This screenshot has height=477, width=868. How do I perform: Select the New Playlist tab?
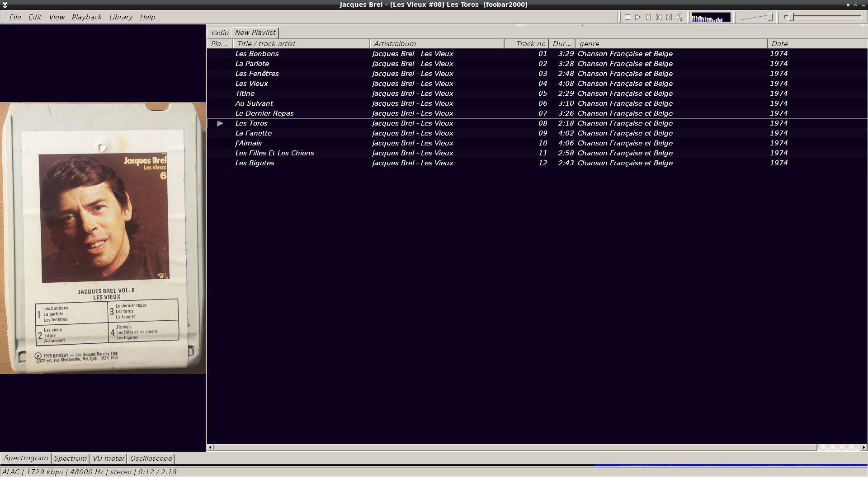click(255, 33)
